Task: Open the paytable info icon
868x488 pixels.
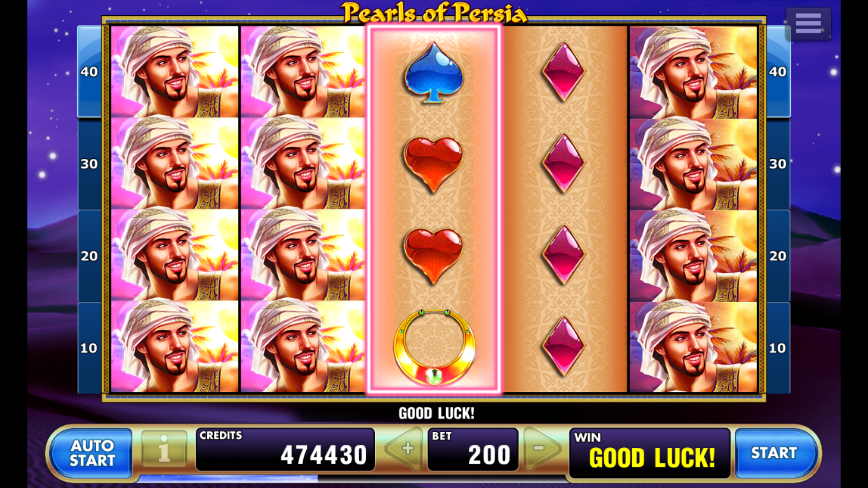Action: point(164,449)
